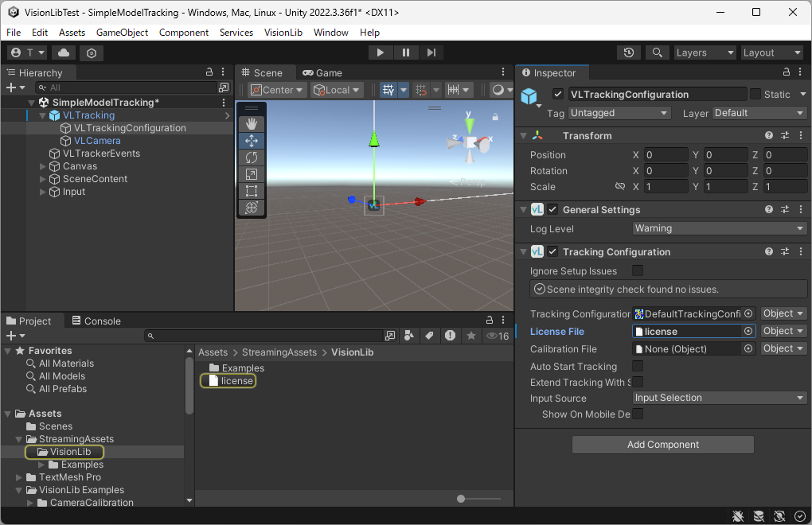Open Input Source dropdown
Screen dimensions: 812x525
coord(720,398)
